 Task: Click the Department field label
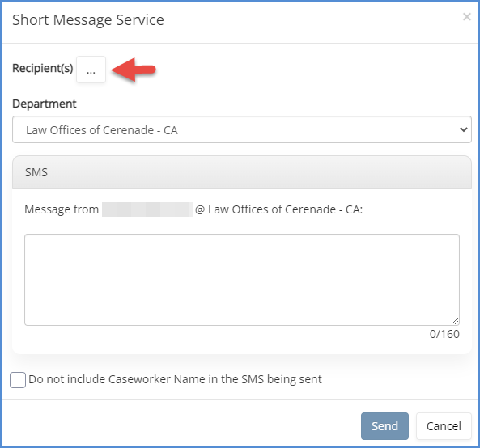45,104
